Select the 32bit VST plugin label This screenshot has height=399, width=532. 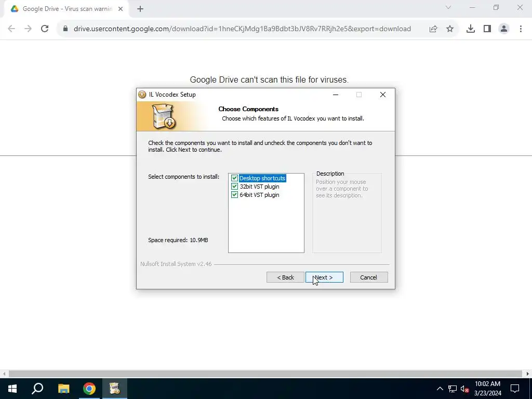click(x=260, y=187)
